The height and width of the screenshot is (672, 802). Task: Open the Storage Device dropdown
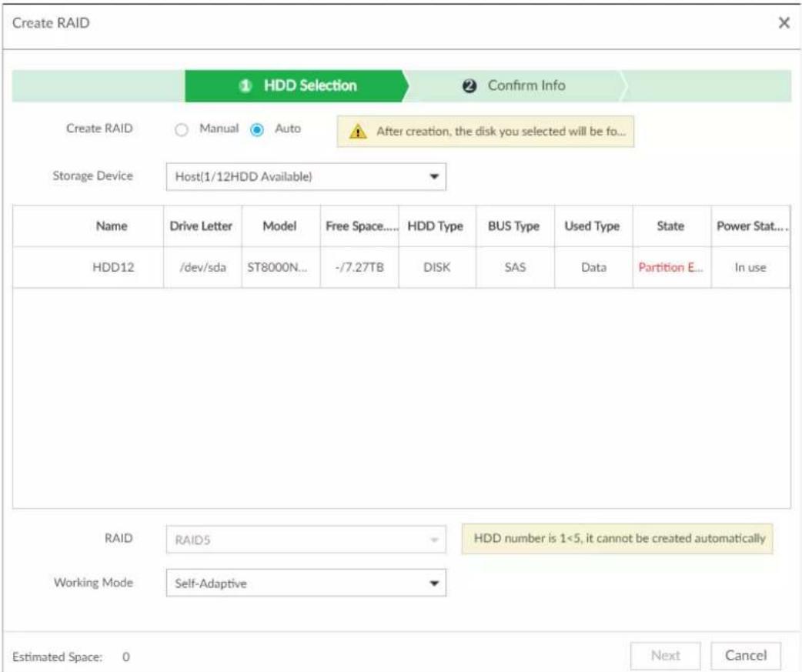point(306,177)
